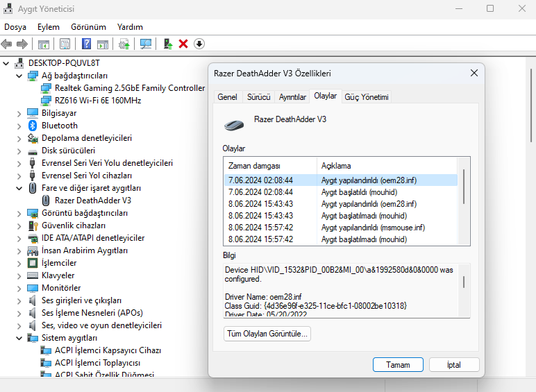Switch to the Güç Yönetimi tab
The height and width of the screenshot is (392, 536).
[367, 97]
